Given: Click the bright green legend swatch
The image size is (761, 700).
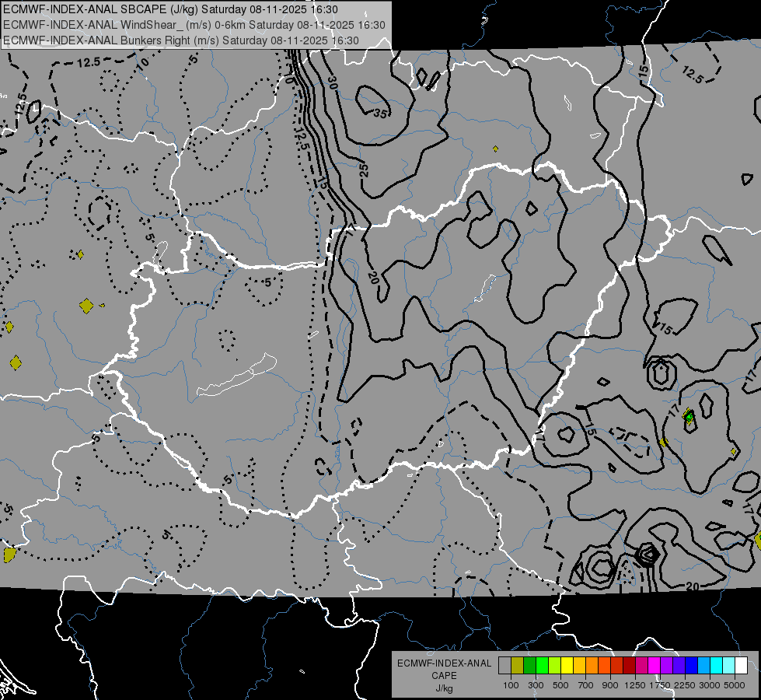Looking at the screenshot, I should (x=542, y=665).
